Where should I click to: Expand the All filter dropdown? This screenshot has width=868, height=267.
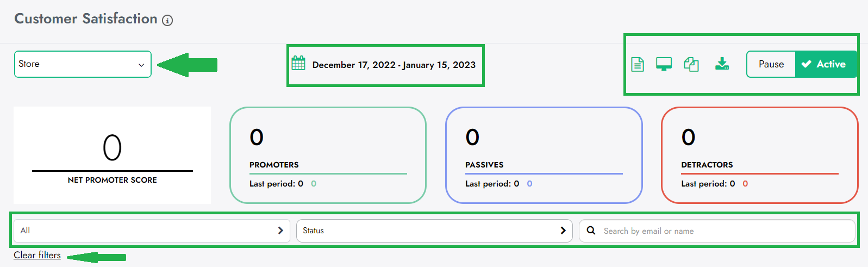pyautogui.click(x=151, y=231)
